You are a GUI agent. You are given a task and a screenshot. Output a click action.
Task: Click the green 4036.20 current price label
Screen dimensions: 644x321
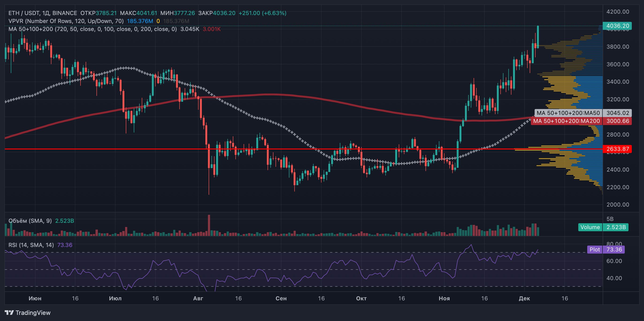[x=617, y=26]
